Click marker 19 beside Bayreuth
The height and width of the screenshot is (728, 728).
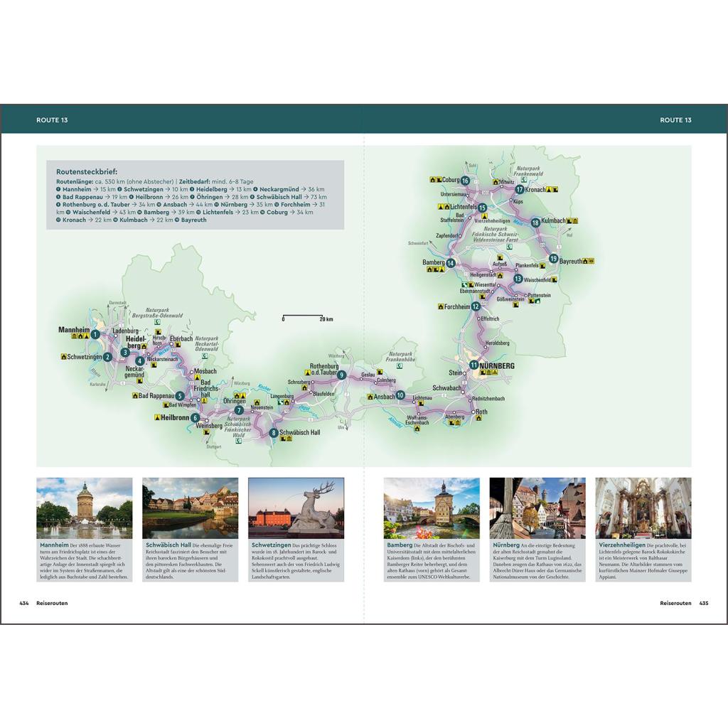pos(553,259)
